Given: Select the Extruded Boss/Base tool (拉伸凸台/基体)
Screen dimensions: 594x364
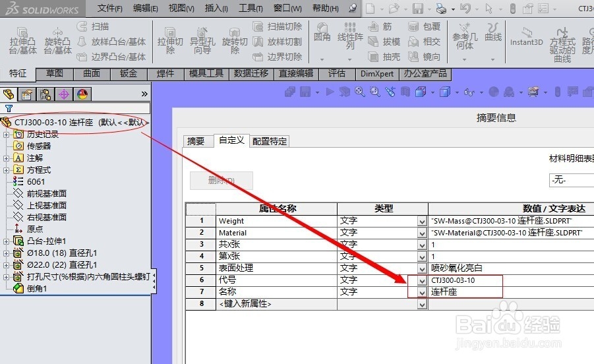Looking at the screenshot, I should click(22, 40).
